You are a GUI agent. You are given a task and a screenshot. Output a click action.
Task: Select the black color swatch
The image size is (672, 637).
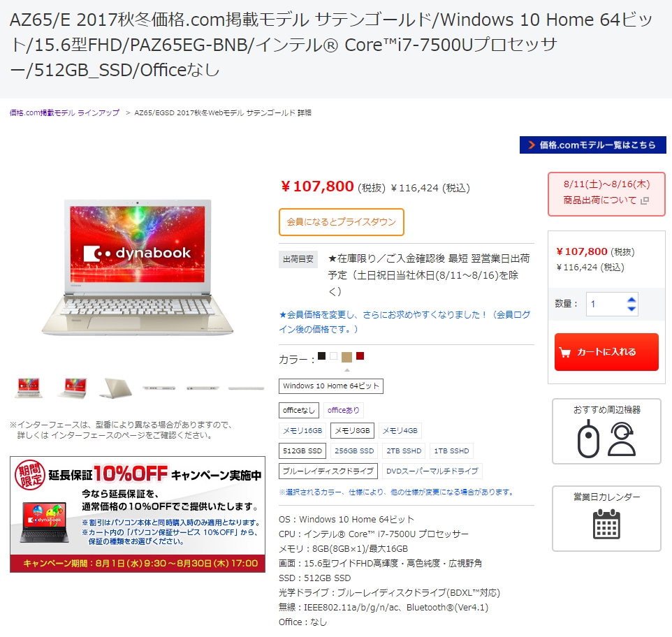(x=322, y=356)
